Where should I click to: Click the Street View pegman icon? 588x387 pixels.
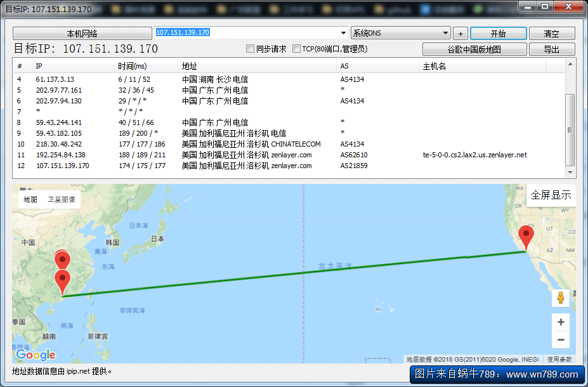pos(560,298)
